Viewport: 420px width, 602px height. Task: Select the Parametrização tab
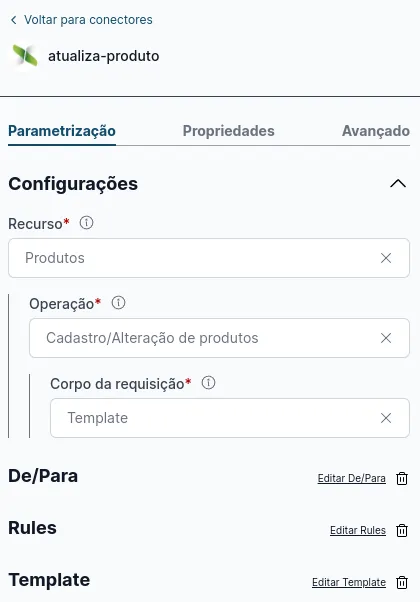coord(62,131)
